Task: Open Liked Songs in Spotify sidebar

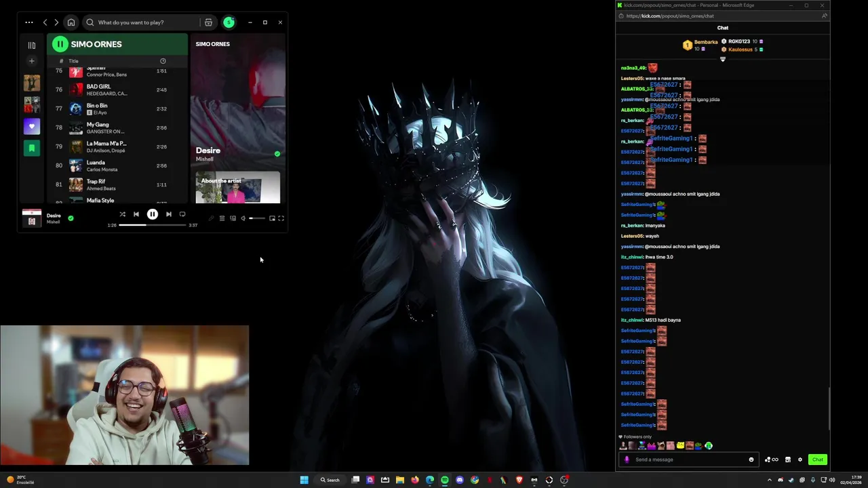Action: (31, 126)
